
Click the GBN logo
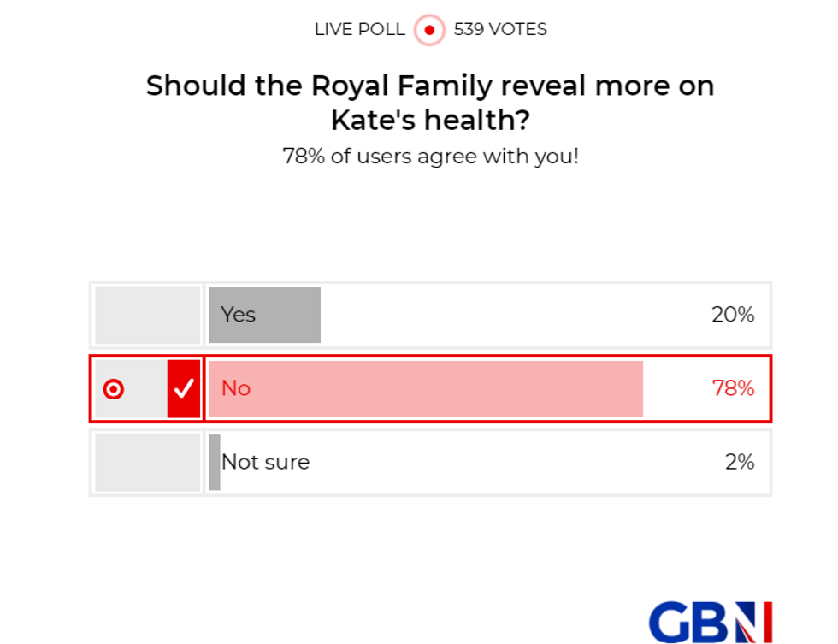(x=709, y=622)
